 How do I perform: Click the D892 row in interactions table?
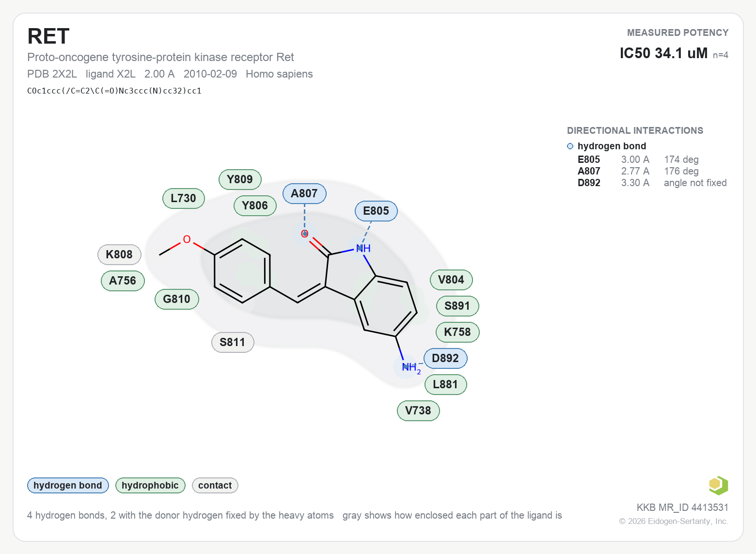(652, 183)
